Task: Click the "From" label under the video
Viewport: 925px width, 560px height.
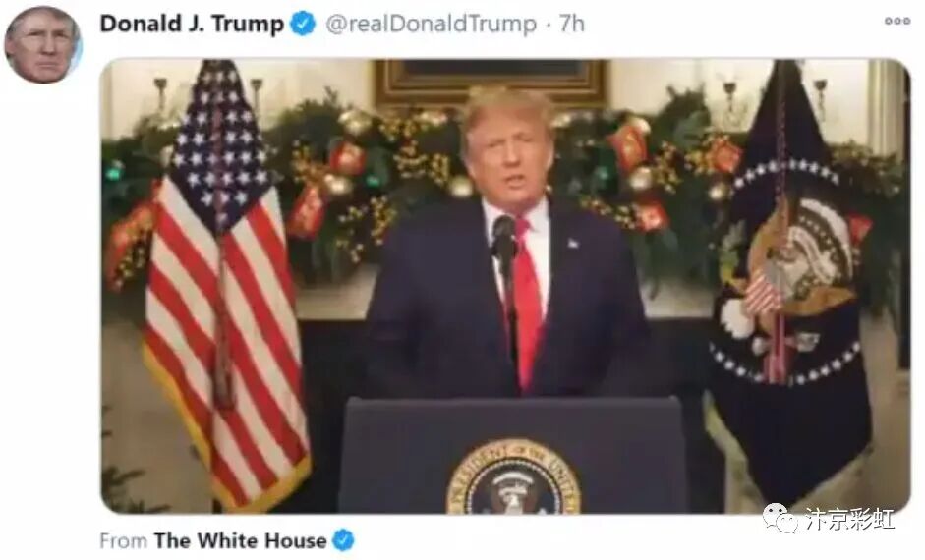Action: [x=123, y=540]
